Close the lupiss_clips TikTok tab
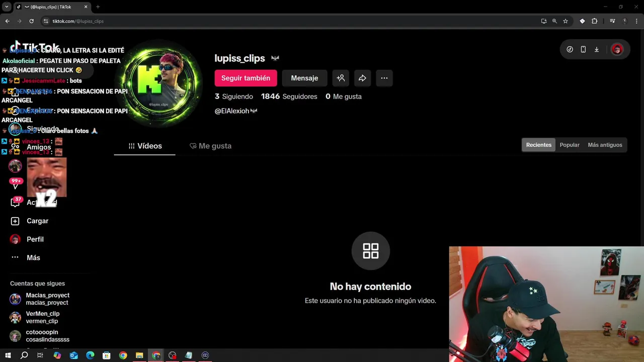 pos(86,7)
